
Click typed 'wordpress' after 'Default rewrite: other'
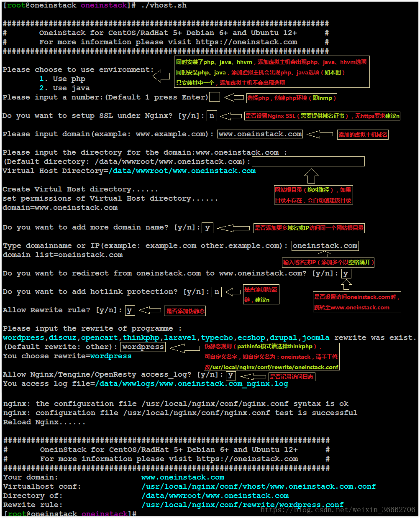click(143, 347)
